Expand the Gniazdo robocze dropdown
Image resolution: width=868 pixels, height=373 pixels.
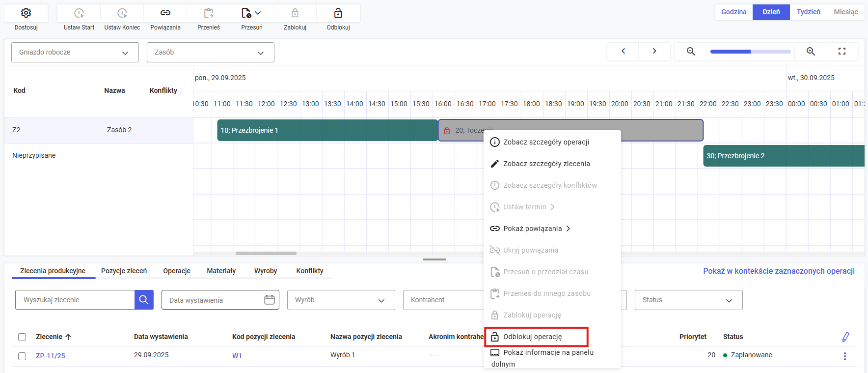tap(75, 53)
